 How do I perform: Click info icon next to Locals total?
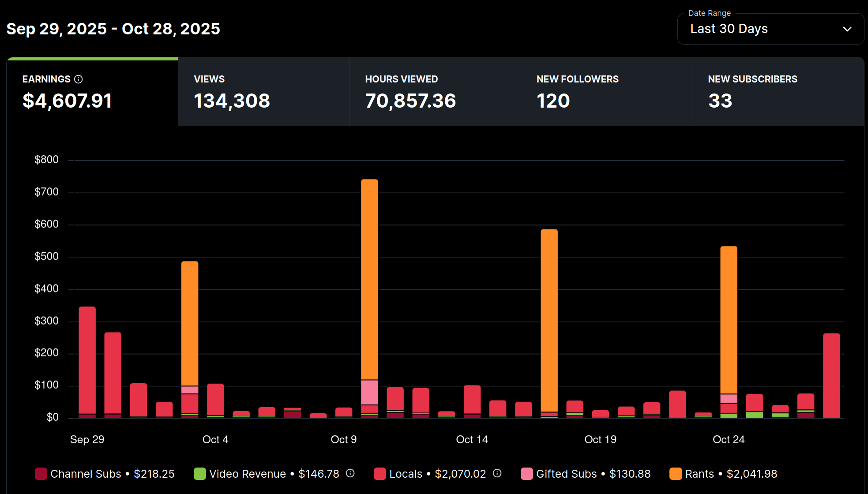pos(497,473)
